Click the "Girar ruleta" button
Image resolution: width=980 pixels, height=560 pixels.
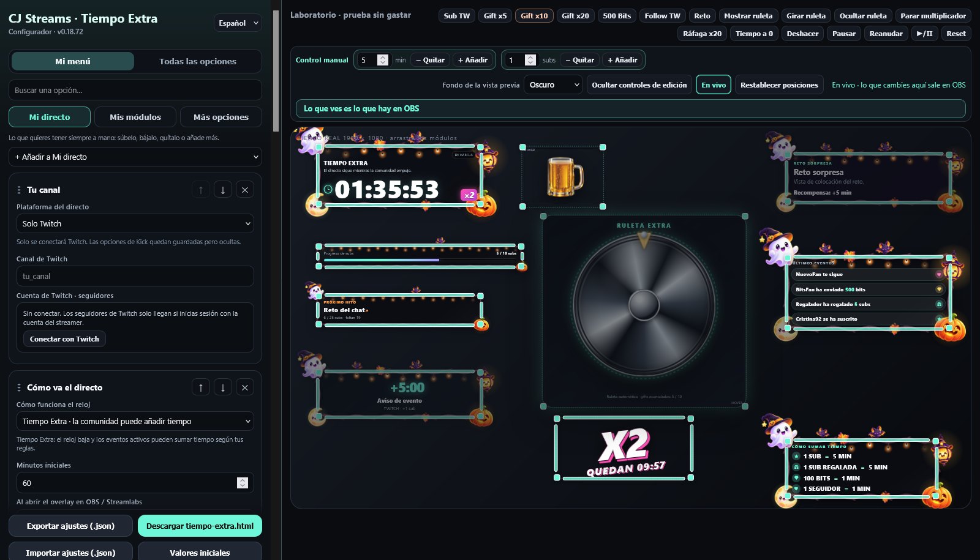(x=806, y=16)
